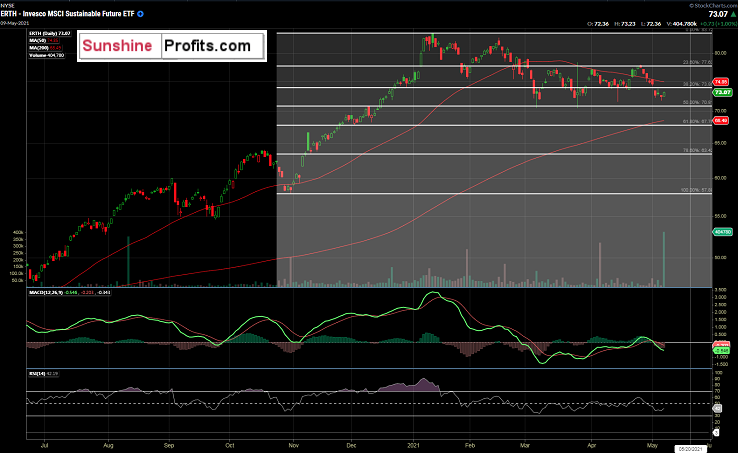Click the L: 72.36 low price readout
The width and height of the screenshot is (738, 453).
point(651,24)
